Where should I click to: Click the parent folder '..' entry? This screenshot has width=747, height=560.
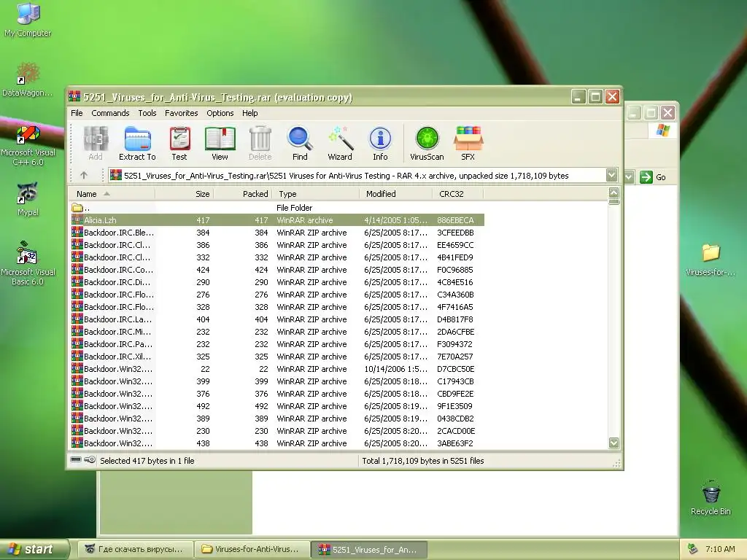click(80, 208)
